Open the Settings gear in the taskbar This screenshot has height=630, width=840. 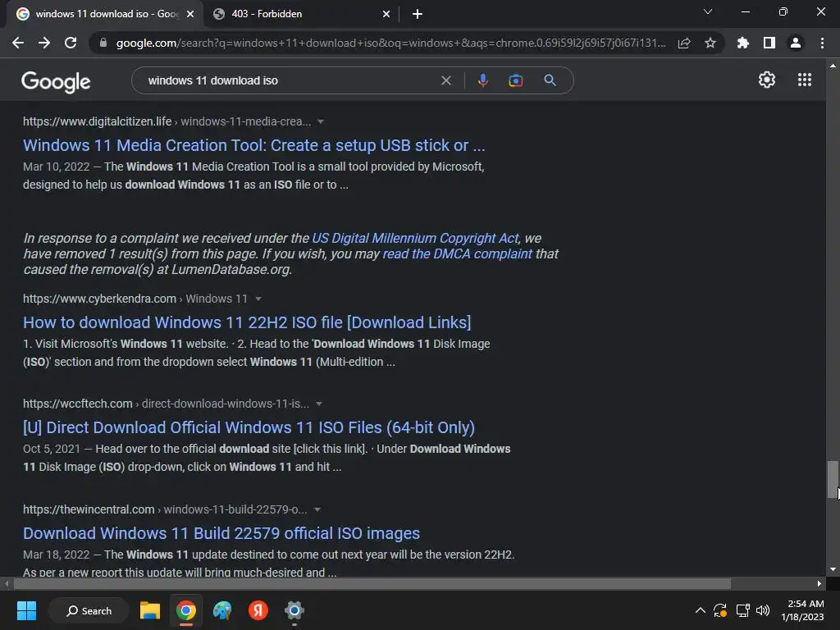[x=294, y=610]
